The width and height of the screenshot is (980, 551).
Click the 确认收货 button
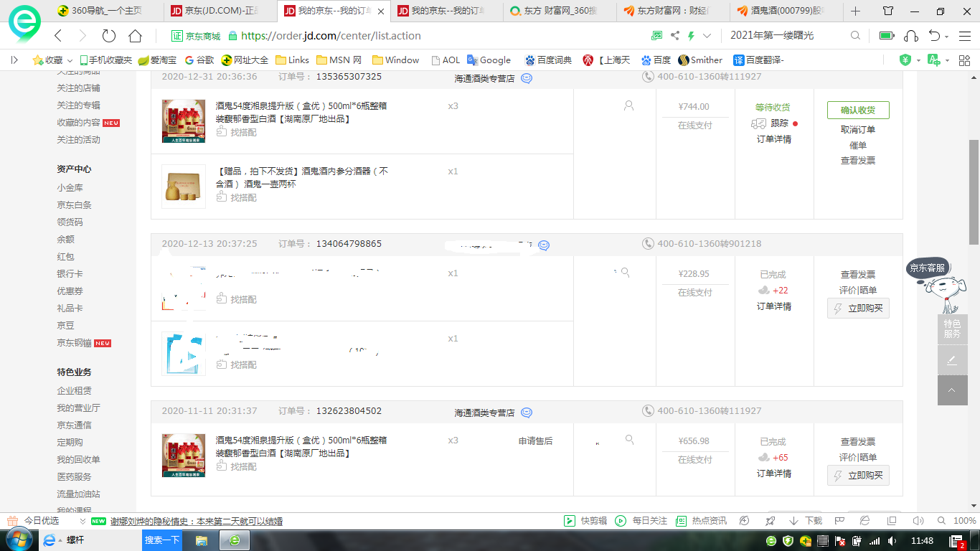click(858, 110)
